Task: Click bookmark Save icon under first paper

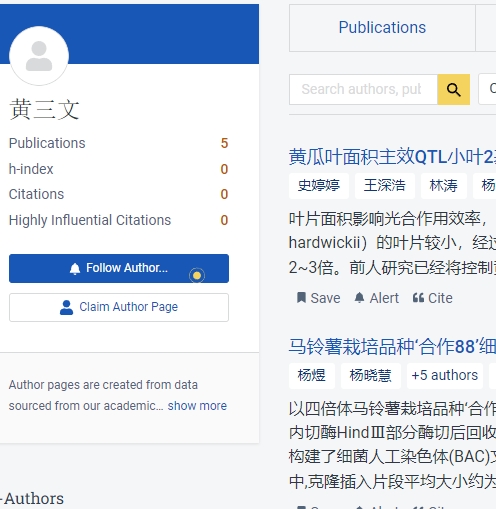Action: tap(301, 297)
